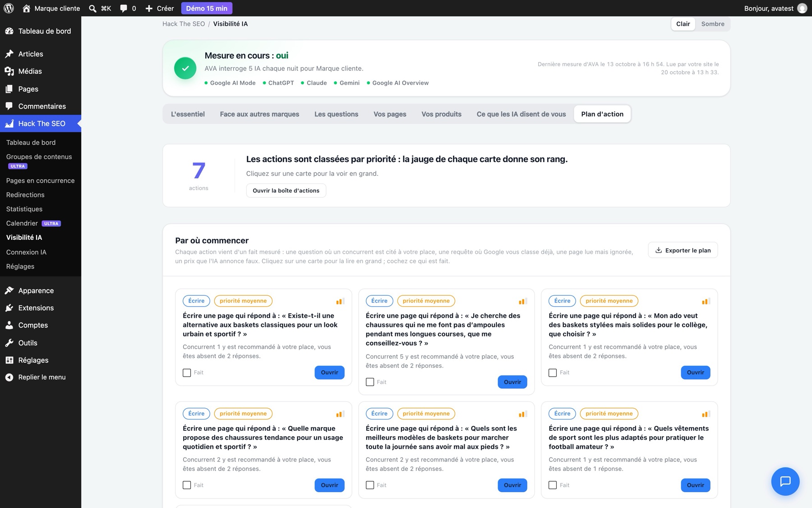Click the Articles pin icon
The height and width of the screenshot is (508, 812).
[9, 54]
